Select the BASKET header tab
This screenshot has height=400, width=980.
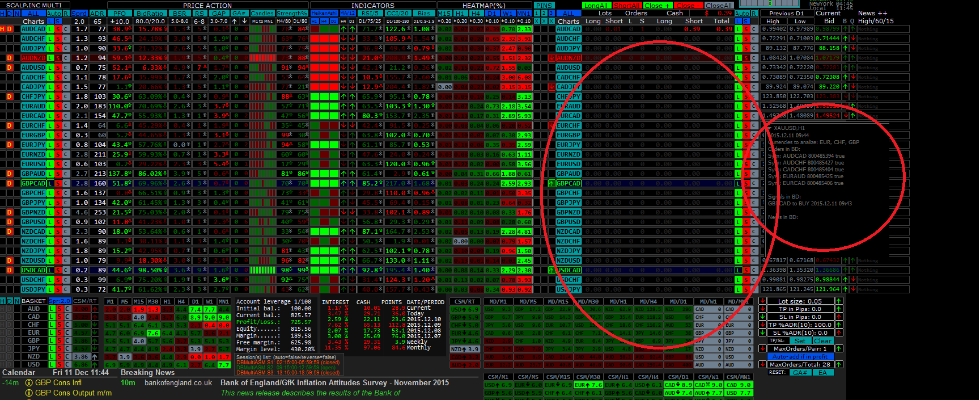tap(34, 301)
